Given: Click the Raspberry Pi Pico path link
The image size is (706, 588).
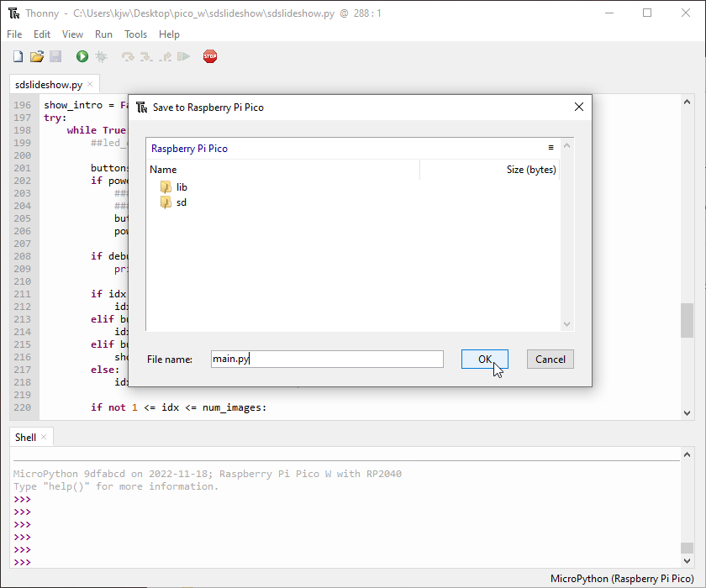Looking at the screenshot, I should (x=189, y=149).
